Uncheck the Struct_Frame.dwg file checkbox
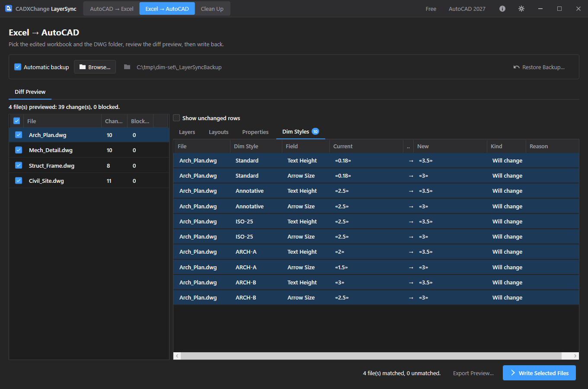588x389 pixels. (x=19, y=166)
